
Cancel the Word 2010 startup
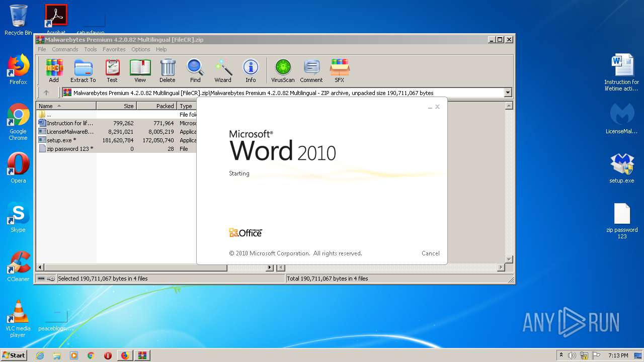pyautogui.click(x=431, y=253)
